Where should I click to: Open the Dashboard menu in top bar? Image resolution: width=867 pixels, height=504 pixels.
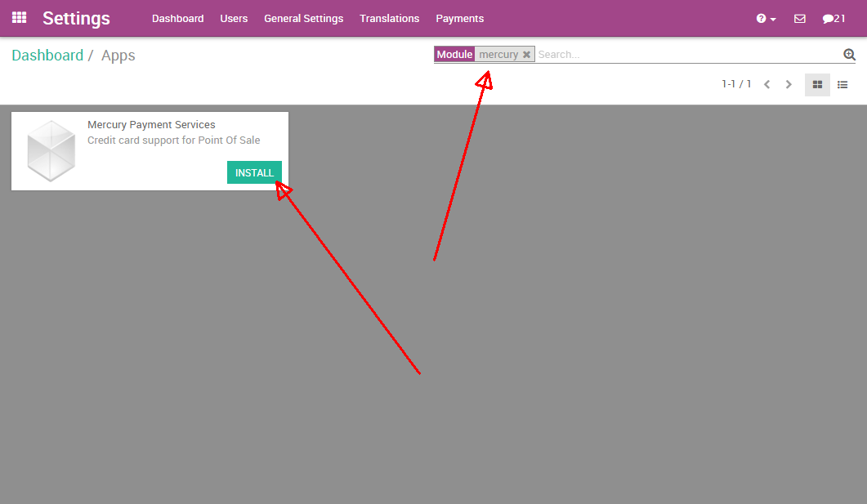click(x=178, y=19)
